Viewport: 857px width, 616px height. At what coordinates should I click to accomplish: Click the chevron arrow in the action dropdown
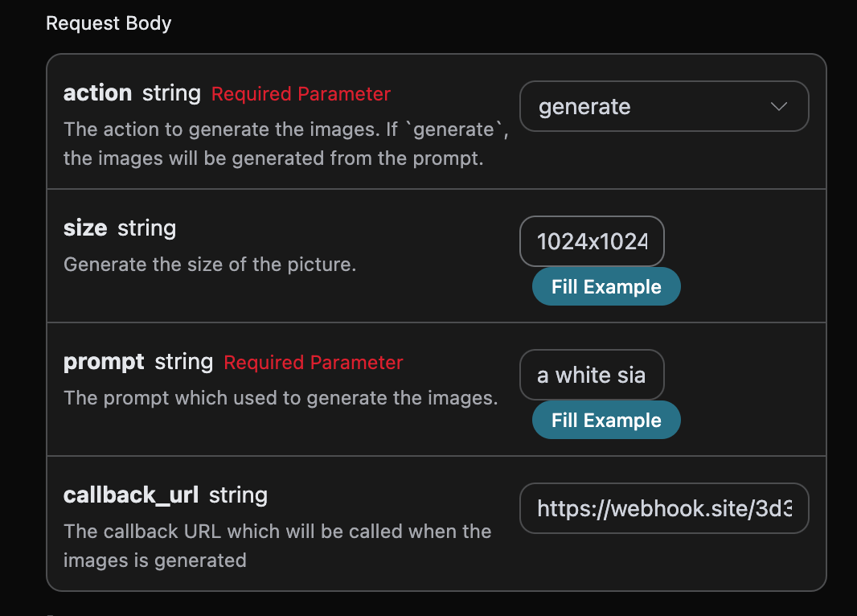pos(778,107)
